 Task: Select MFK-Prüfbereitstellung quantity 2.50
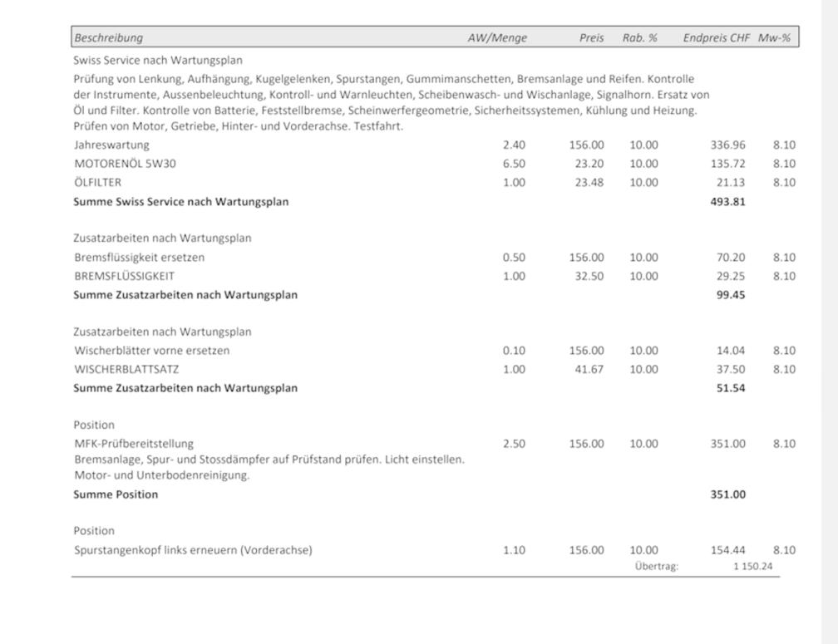[514, 444]
